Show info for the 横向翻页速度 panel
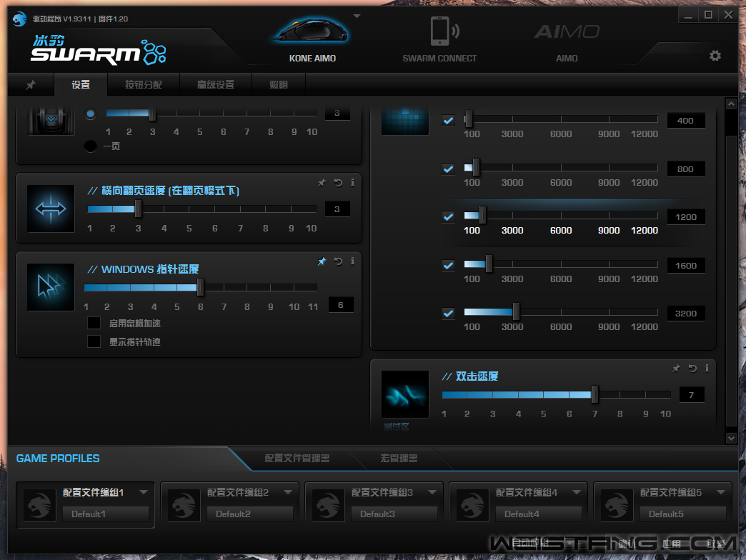The height and width of the screenshot is (560, 746). pos(352,183)
